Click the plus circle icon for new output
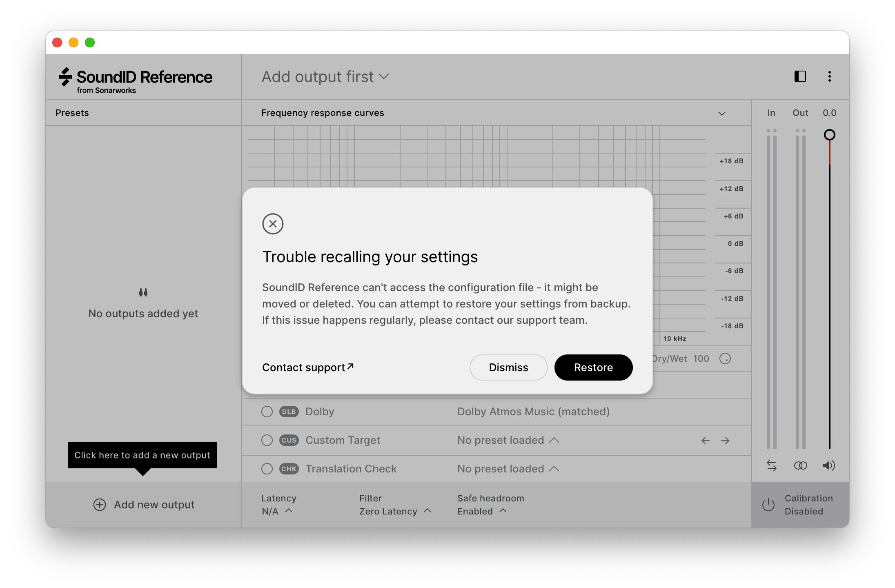The height and width of the screenshot is (588, 895). 100,505
